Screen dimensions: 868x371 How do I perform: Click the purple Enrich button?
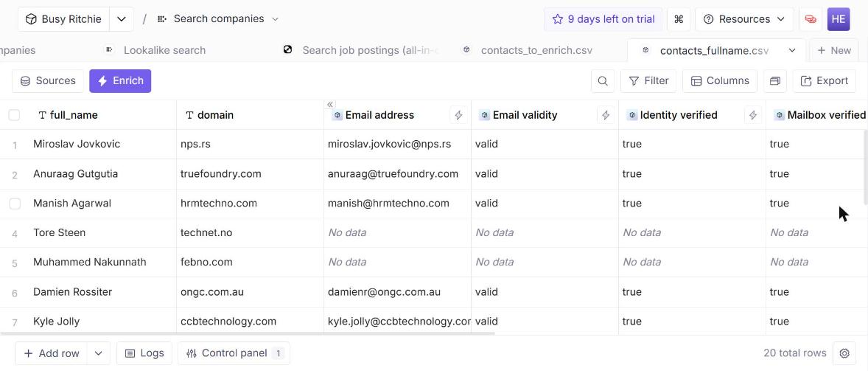click(x=120, y=81)
